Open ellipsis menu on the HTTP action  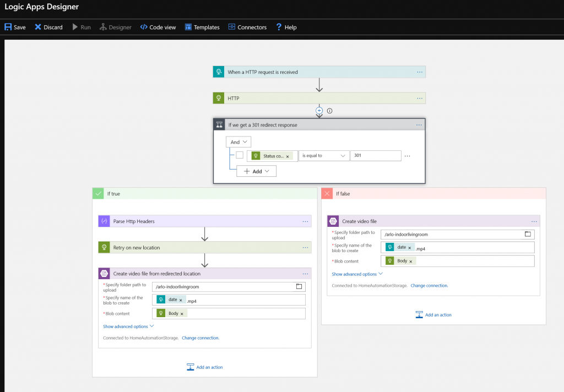(x=420, y=98)
